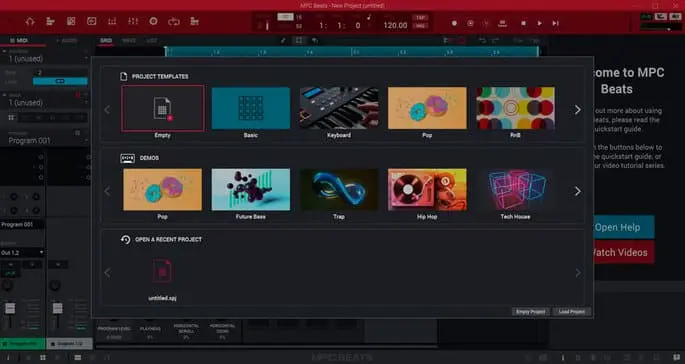Click the Load Project button
This screenshot has width=685, height=364.
coord(572,312)
